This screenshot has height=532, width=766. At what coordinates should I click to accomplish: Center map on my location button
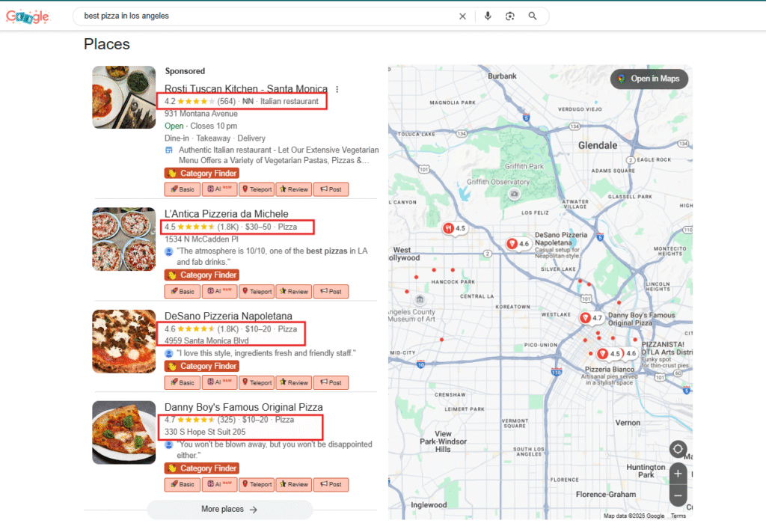tap(678, 448)
